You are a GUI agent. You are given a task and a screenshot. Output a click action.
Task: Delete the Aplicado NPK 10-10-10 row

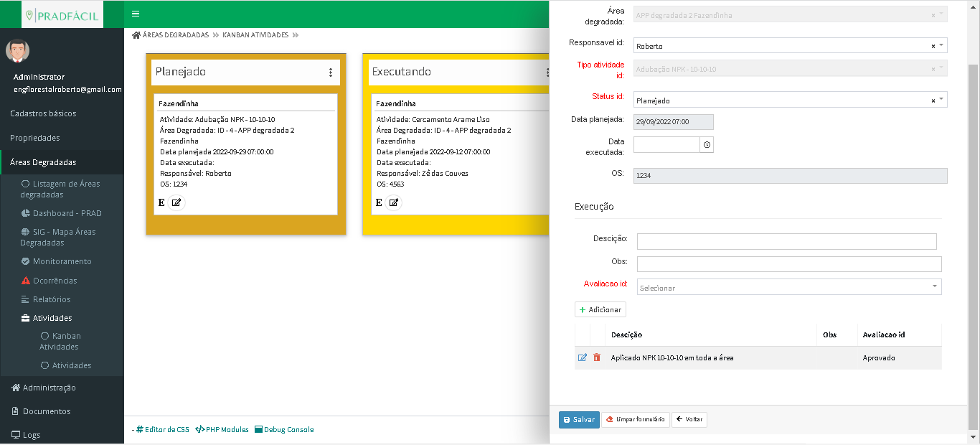coord(597,357)
